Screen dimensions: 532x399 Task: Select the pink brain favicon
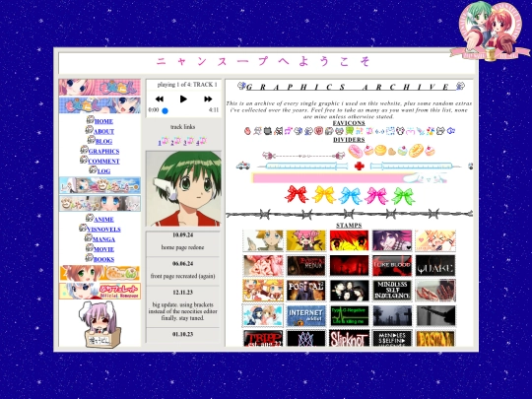[x=247, y=131]
